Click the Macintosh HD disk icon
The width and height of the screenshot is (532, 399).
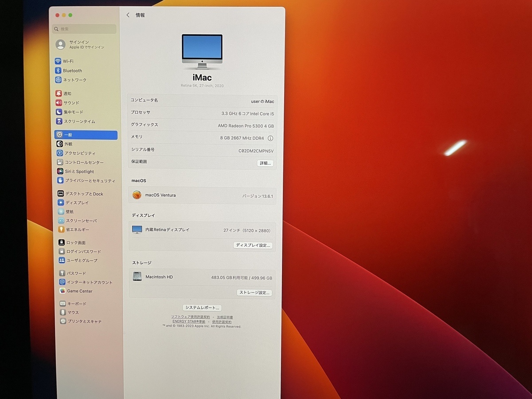(137, 277)
